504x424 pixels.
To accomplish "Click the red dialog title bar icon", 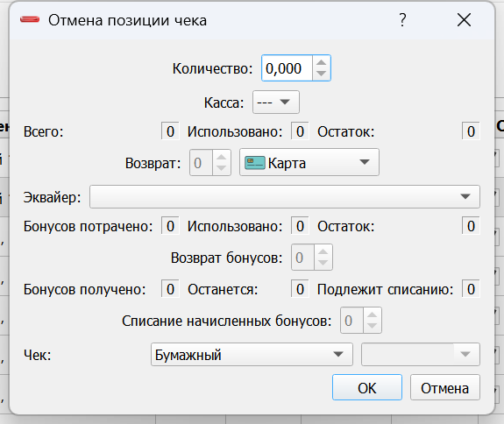I will point(30,19).
